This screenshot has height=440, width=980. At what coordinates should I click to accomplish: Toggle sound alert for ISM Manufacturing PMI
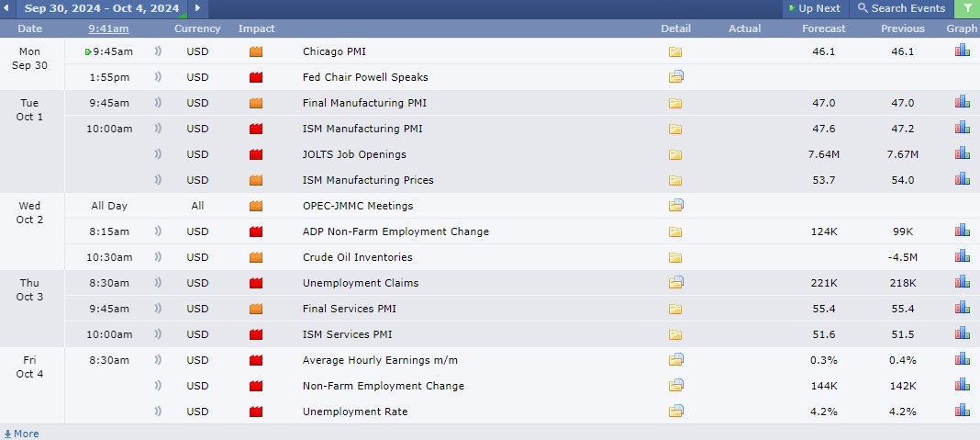point(158,129)
